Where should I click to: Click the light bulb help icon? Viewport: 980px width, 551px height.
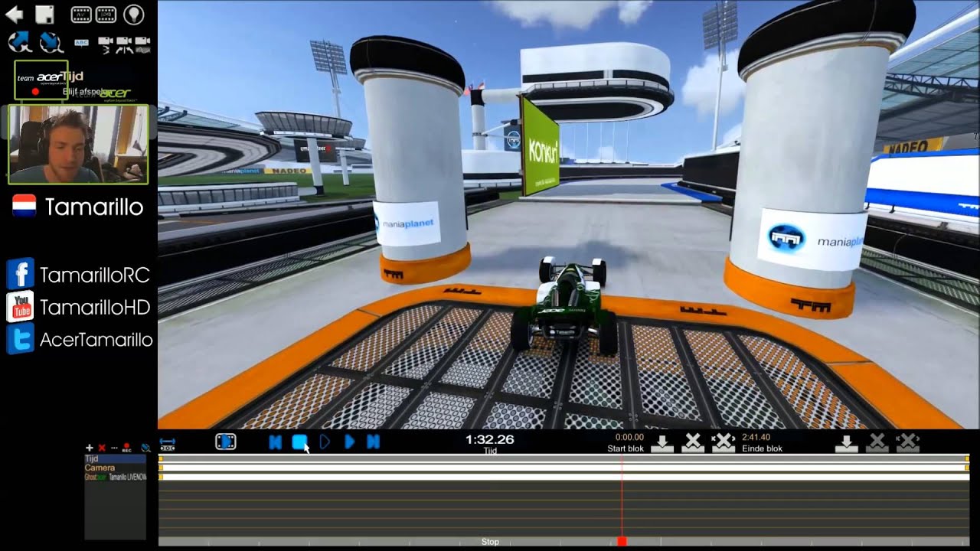point(134,14)
